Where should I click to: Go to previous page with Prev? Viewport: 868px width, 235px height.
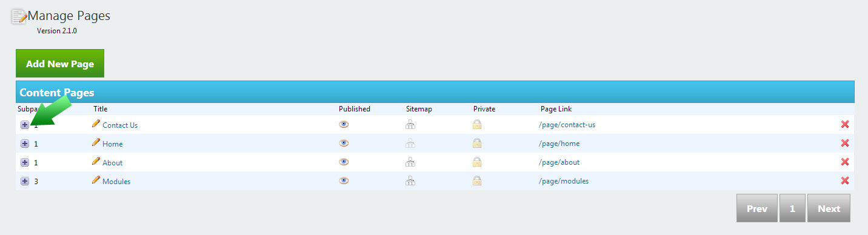pyautogui.click(x=757, y=208)
